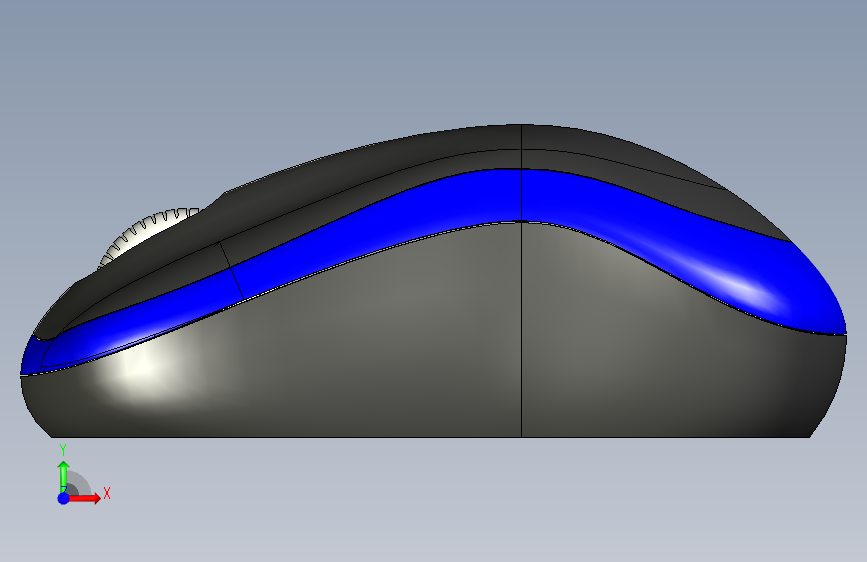Click the red X axis arrow of the triad
Image resolution: width=867 pixels, height=562 pixels.
85,498
